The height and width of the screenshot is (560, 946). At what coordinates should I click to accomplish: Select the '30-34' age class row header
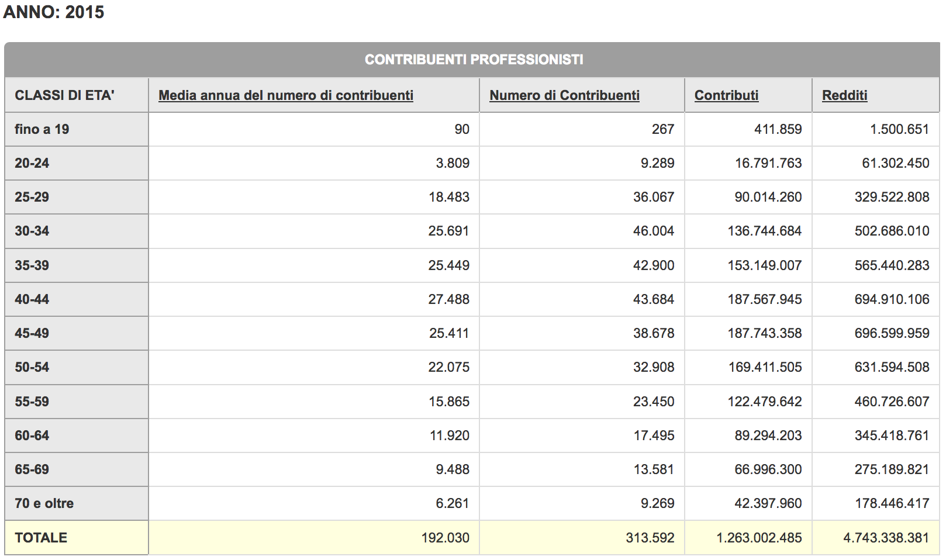32,231
